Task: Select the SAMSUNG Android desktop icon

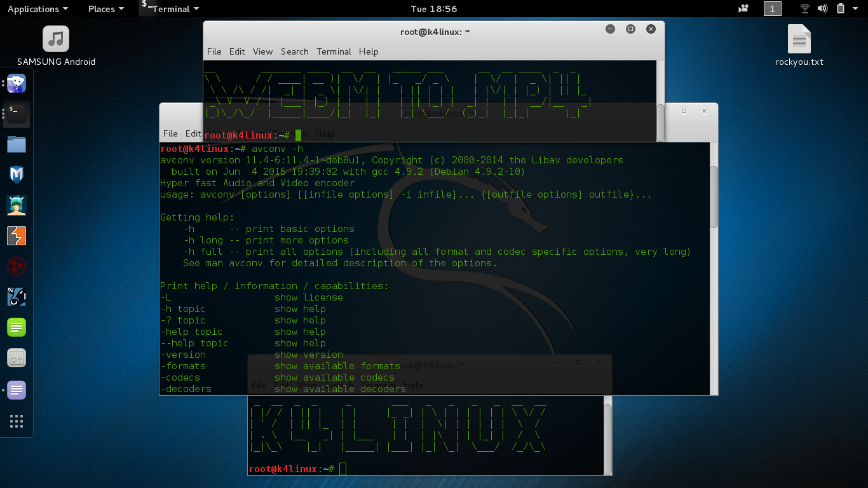Action: tap(56, 46)
